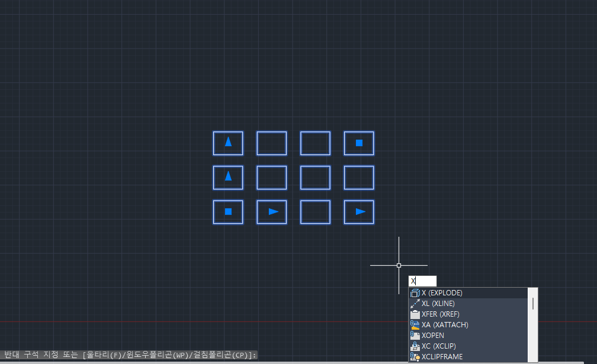Click the suggestion list scrollbar thumb

532,304
